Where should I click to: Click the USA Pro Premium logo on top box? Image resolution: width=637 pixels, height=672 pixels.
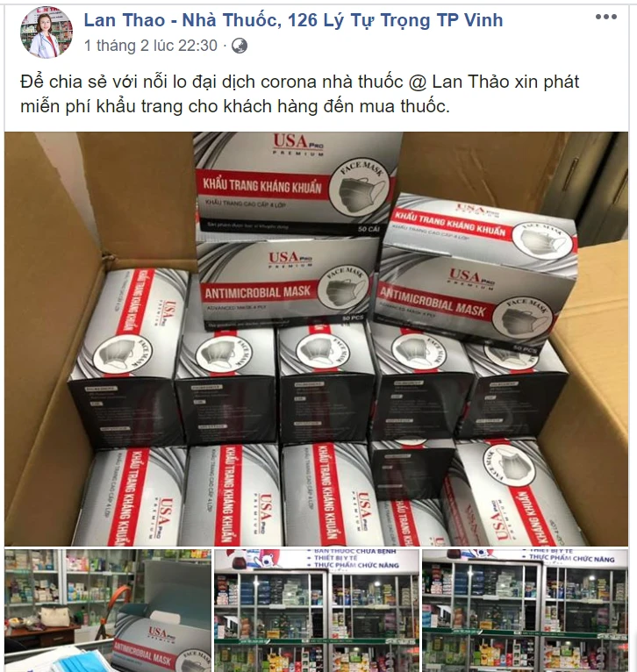pyautogui.click(x=298, y=144)
